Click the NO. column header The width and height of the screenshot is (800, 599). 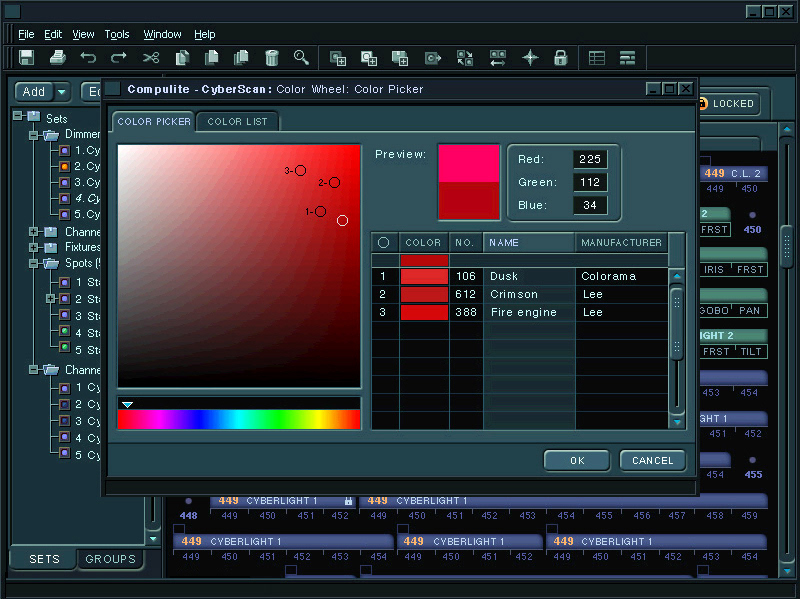pos(466,243)
